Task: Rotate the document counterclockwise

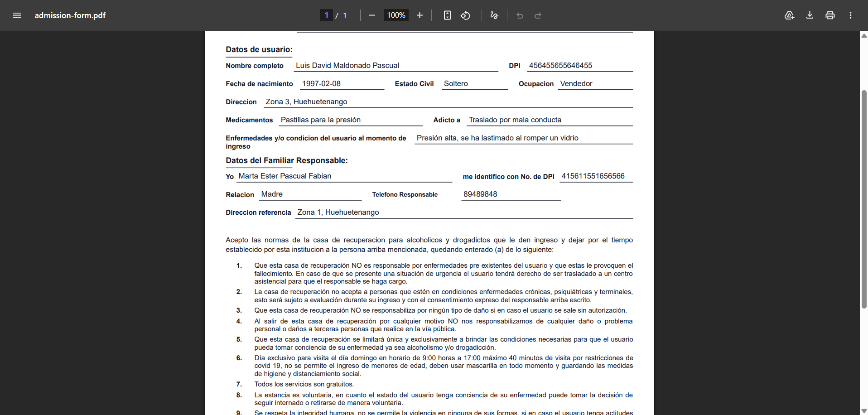Action: (x=465, y=15)
